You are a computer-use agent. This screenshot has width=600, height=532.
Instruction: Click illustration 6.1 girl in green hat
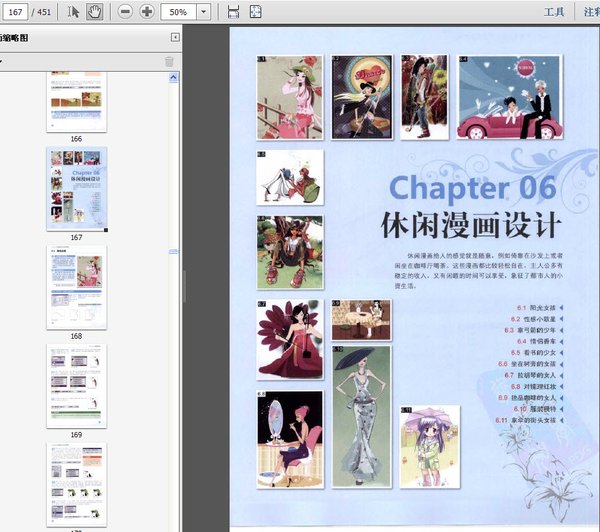point(290,97)
